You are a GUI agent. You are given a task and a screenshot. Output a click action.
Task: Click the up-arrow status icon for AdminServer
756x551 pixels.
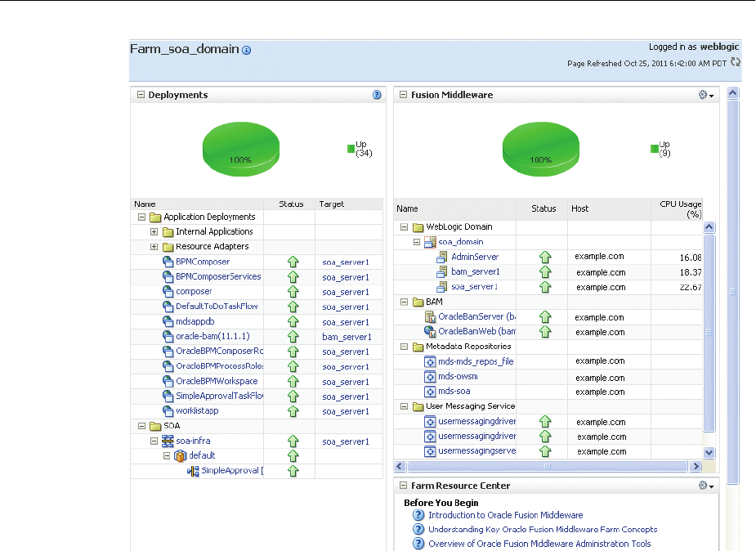coord(545,257)
